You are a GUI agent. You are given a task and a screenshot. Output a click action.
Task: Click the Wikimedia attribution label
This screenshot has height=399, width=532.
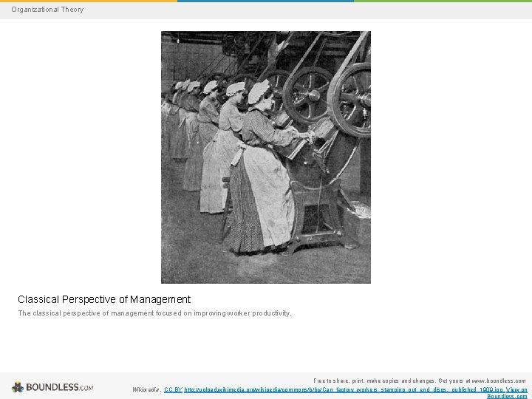(x=146, y=389)
